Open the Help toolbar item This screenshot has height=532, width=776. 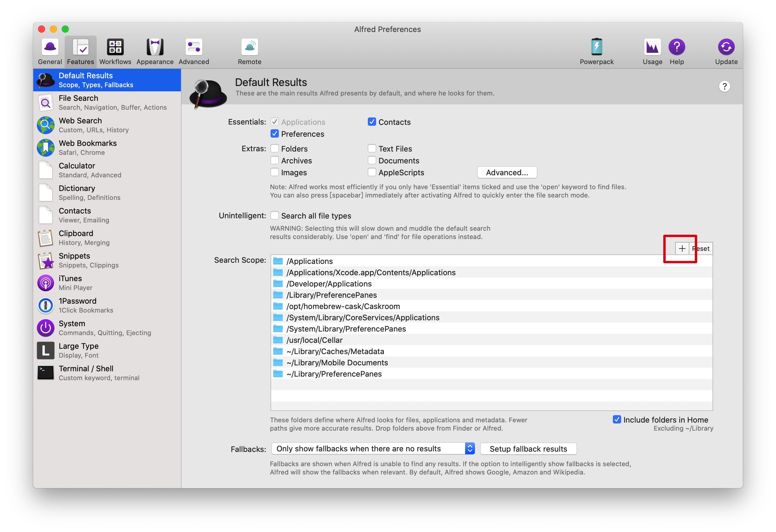pos(677,51)
